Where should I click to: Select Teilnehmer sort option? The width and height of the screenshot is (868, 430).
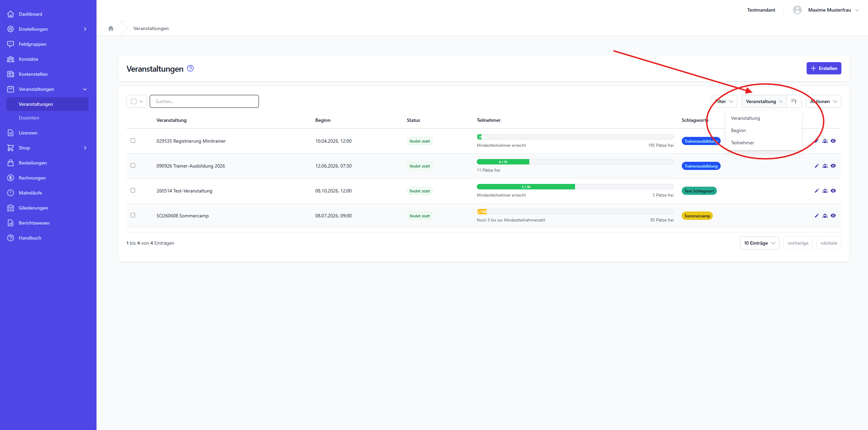point(742,143)
